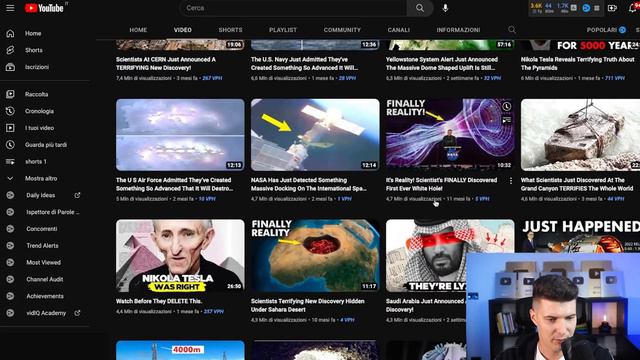Click the Guarda più tardi clock icon

tap(10, 144)
